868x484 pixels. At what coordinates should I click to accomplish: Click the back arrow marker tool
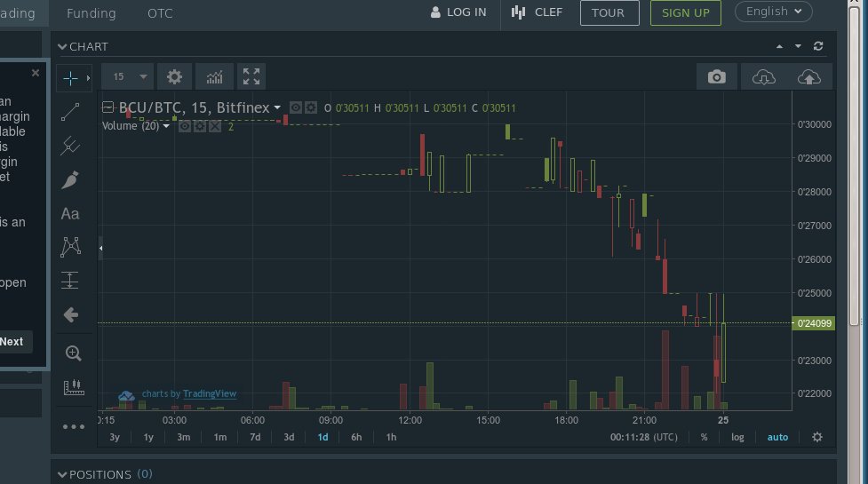click(x=70, y=314)
